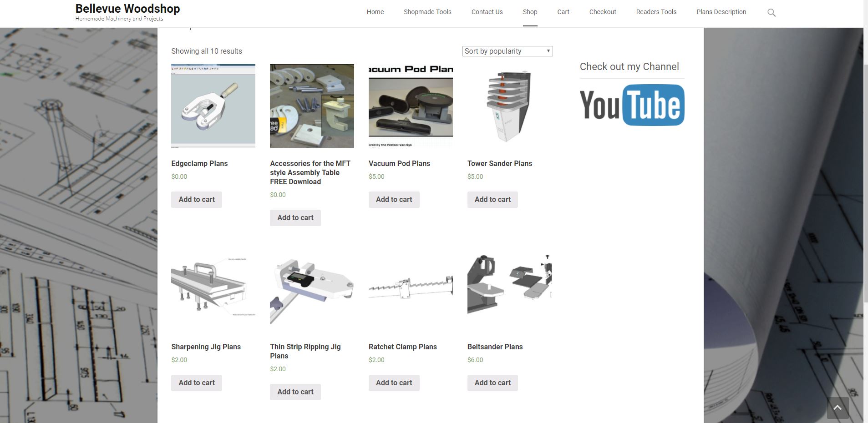
Task: Click the $2.00 price under Thin Strip Ripping Jig
Action: click(x=278, y=369)
